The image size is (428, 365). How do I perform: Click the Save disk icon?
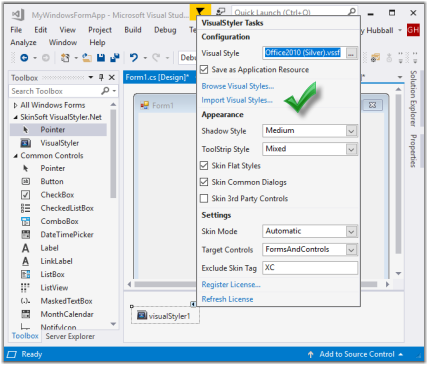click(x=101, y=58)
